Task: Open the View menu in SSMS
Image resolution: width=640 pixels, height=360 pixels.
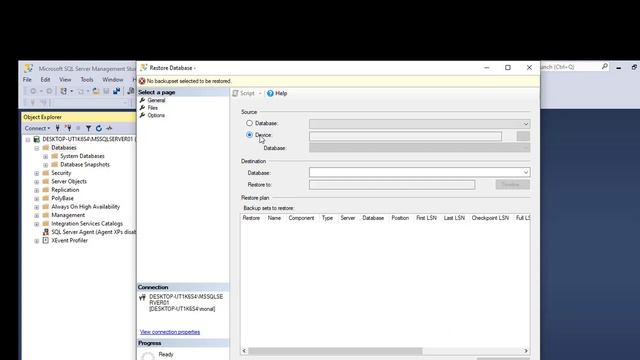Action: click(x=65, y=80)
